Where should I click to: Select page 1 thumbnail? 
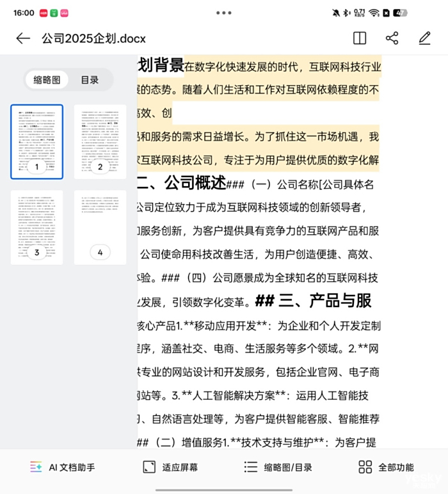pyautogui.click(x=37, y=142)
